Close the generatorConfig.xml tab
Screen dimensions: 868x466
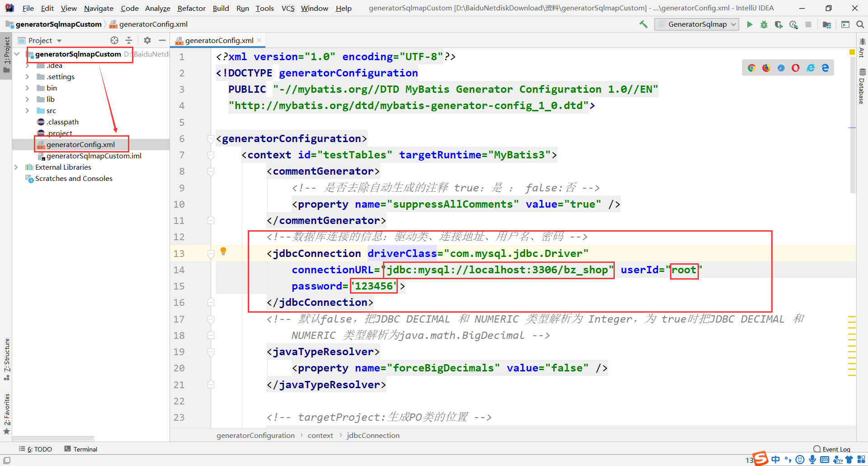point(259,40)
